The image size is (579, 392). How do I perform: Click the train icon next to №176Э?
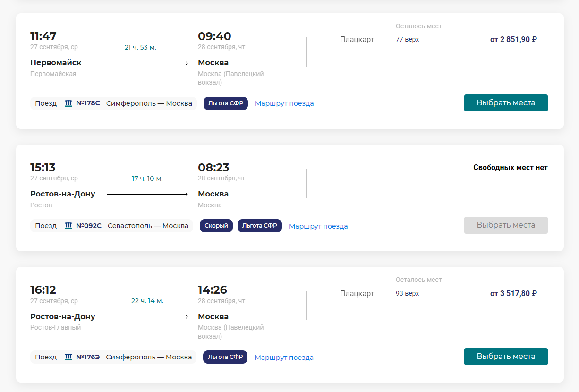68,357
